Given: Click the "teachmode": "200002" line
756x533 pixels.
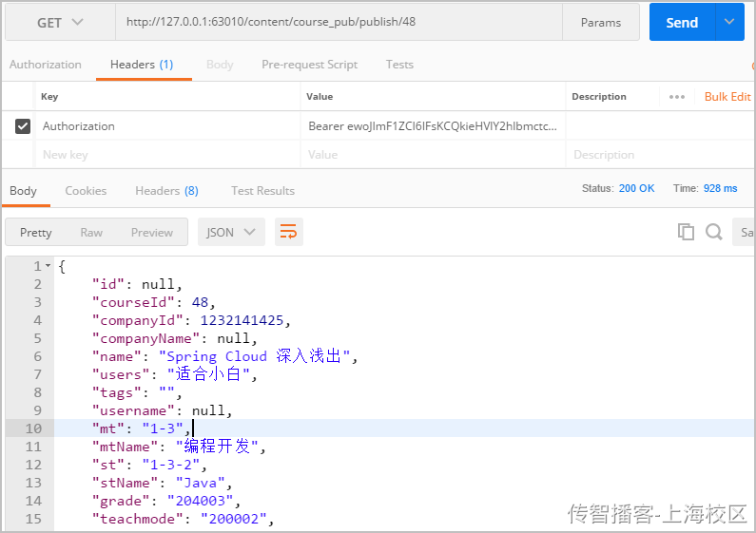Looking at the screenshot, I should [x=183, y=519].
